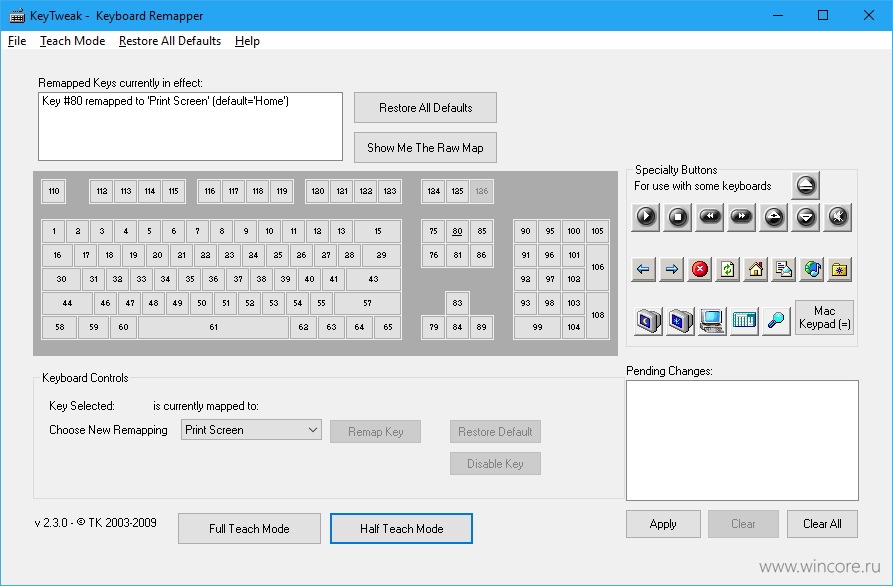Select key 57 on the keyboard map
The height and width of the screenshot is (586, 893).
coord(367,303)
